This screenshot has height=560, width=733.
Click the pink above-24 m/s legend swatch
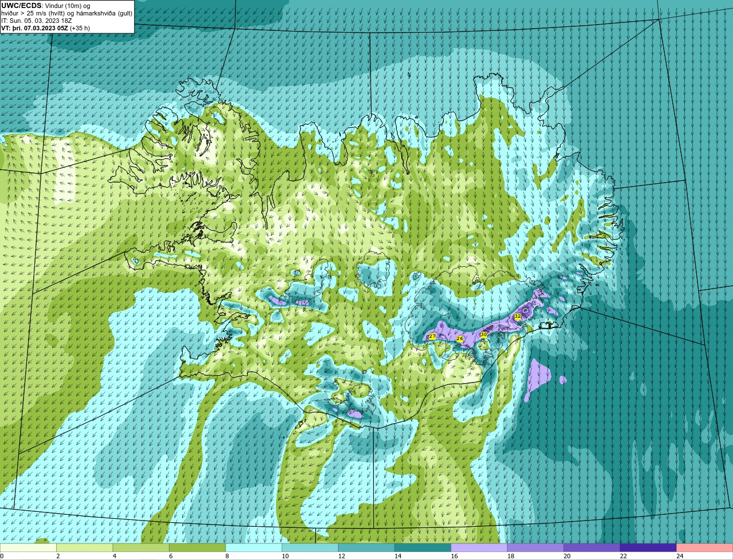[705, 547]
